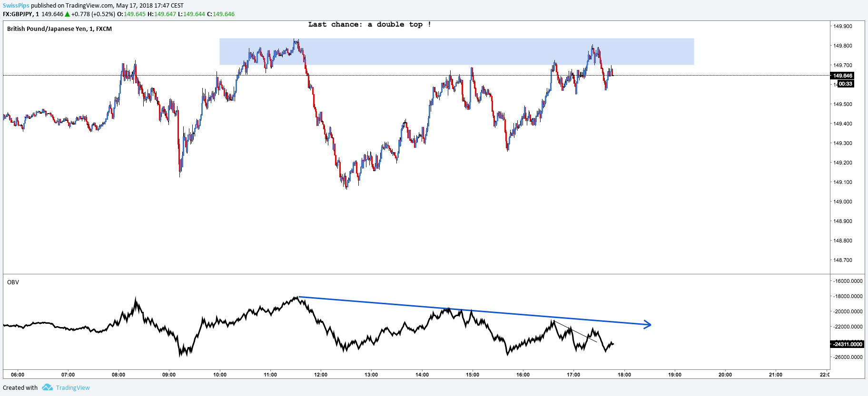The height and width of the screenshot is (396, 868).
Task: Click the -16000.0000 OBV axis label
Action: (x=848, y=281)
